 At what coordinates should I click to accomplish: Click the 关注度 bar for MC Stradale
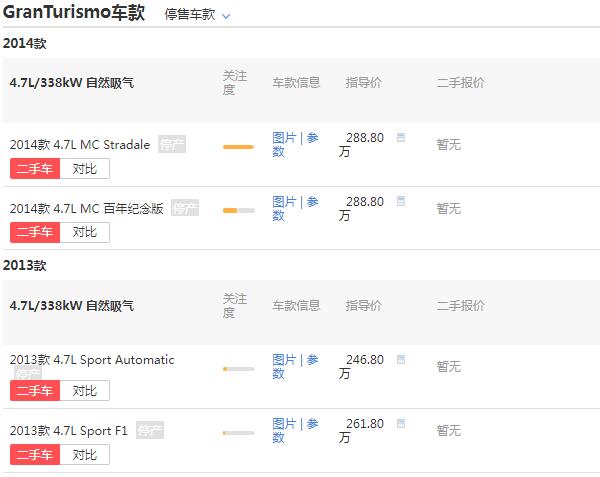[x=238, y=147]
